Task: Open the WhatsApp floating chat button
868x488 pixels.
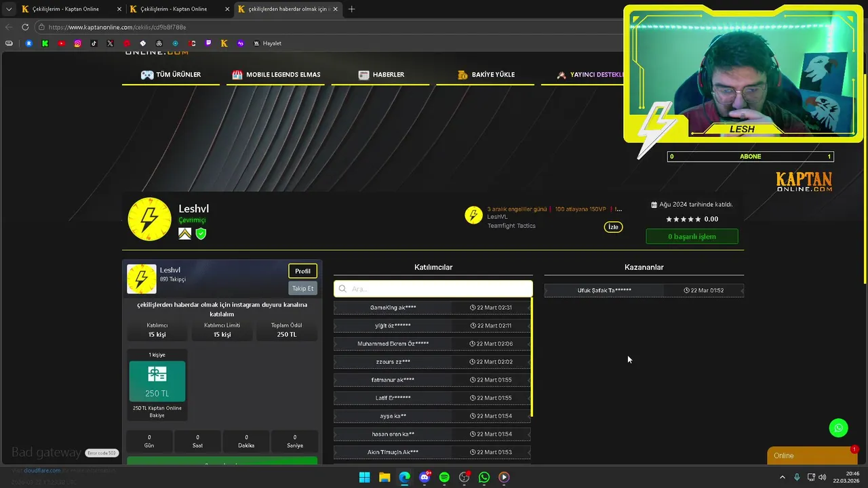Action: (839, 428)
